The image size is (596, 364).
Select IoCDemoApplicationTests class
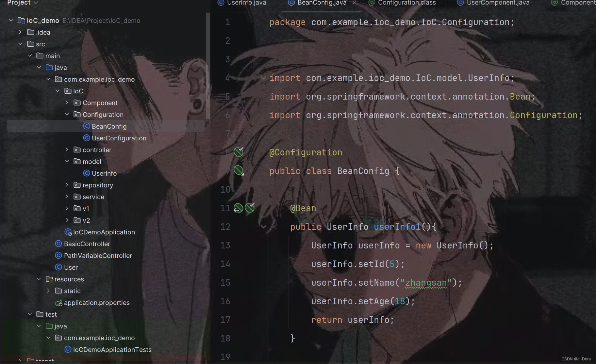[x=112, y=350]
